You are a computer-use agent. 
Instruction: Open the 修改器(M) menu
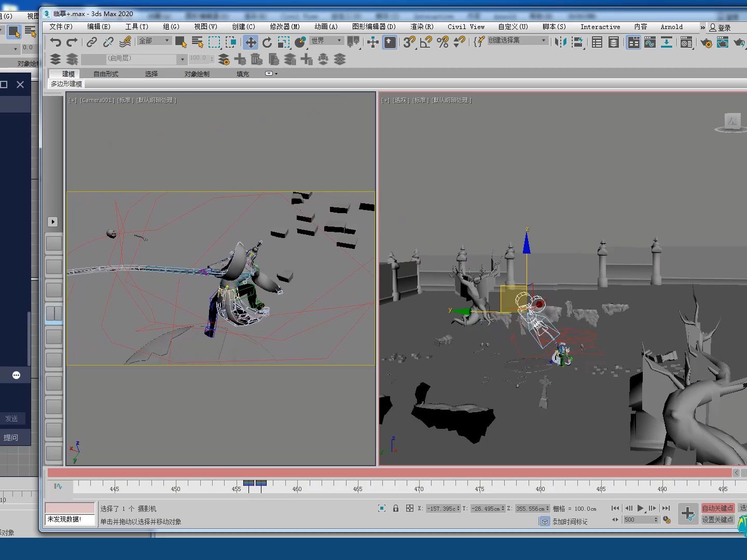coord(284,26)
